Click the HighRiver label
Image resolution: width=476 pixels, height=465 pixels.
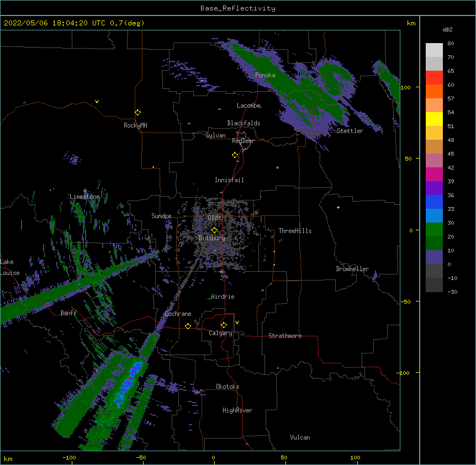237,410
